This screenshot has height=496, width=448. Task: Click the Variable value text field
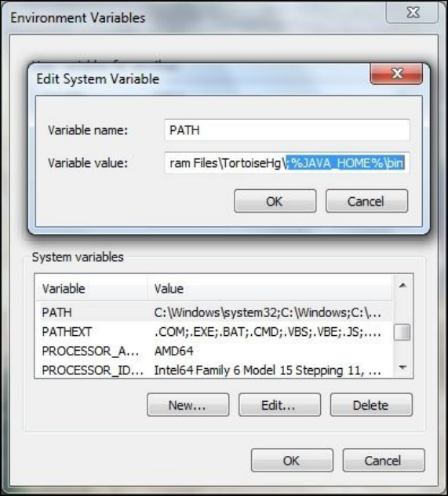tap(287, 163)
